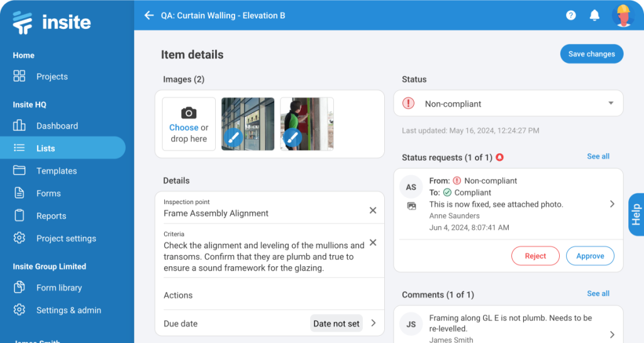Expand Anne Saunders status request
This screenshot has width=644, height=343.
612,204
